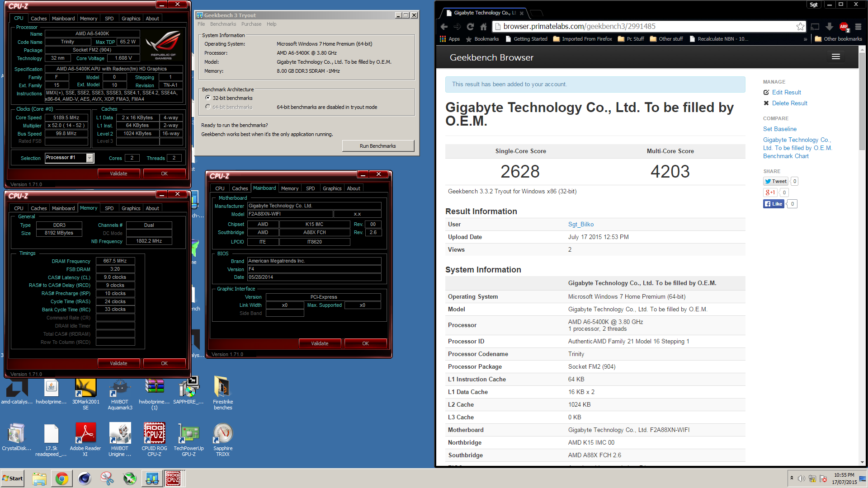Open Adblock Plus extension icon

tap(844, 27)
